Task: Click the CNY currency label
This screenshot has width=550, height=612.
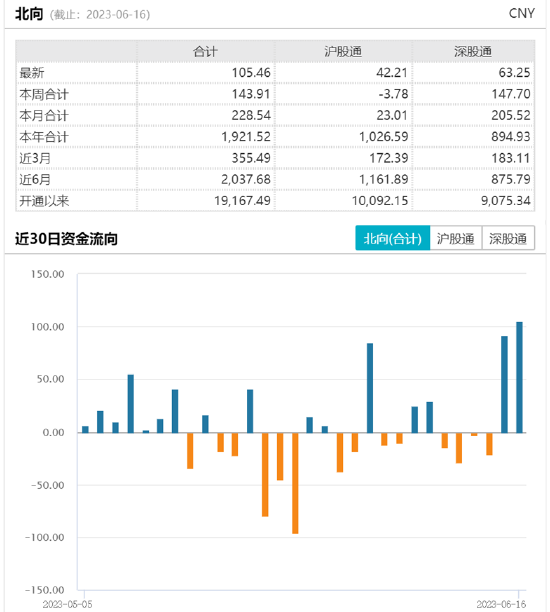Action: pos(522,13)
